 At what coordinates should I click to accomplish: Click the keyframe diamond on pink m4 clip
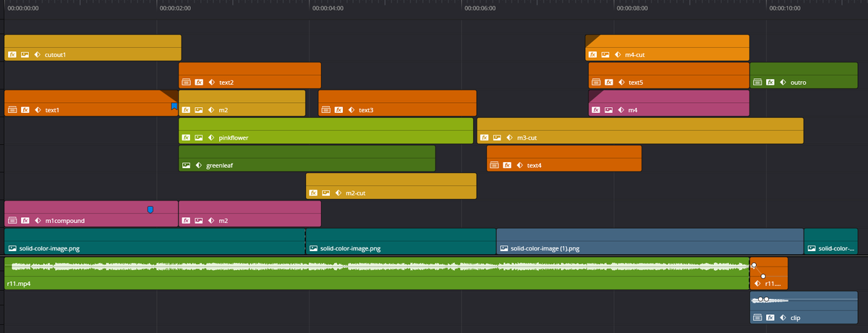pos(621,110)
